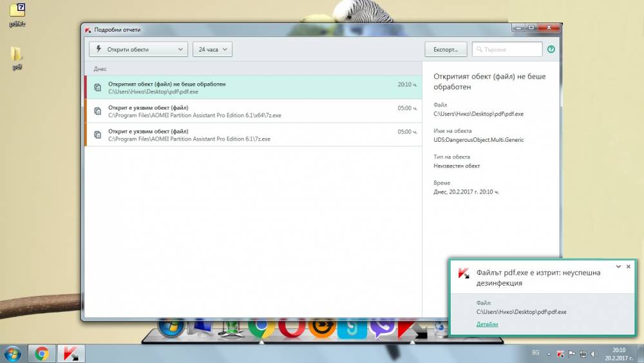644x363 pixels.
Task: Click 'Неизвестен обект' in the details panel
Action: coord(457,166)
